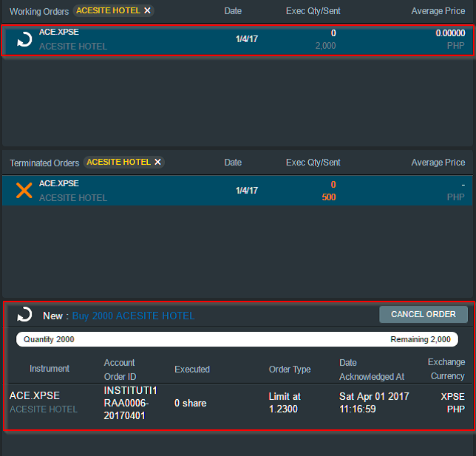Sort Terminated Orders by Average Price header
The height and width of the screenshot is (456, 476).
tap(438, 163)
